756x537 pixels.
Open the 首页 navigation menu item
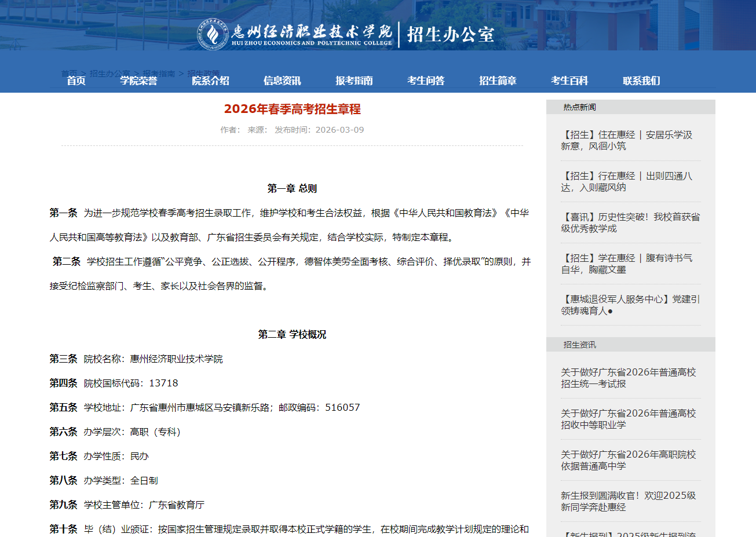click(x=75, y=81)
